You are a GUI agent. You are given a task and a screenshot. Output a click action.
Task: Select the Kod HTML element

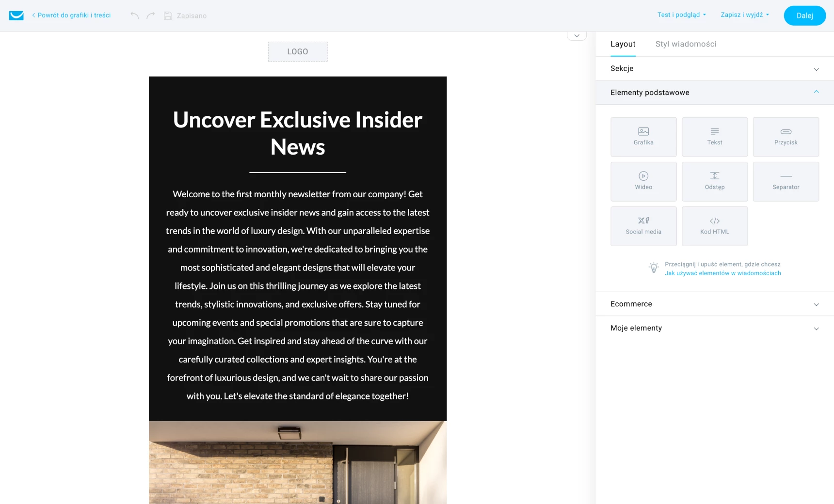click(714, 226)
